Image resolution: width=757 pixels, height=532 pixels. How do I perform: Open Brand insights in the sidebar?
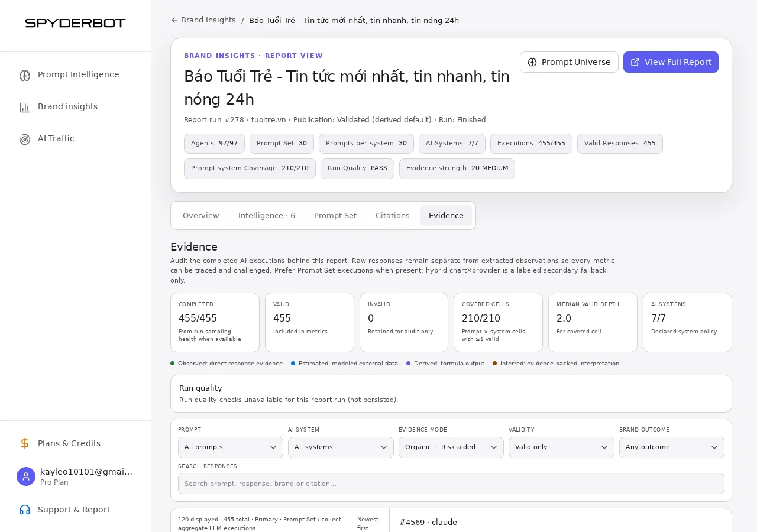75,107
